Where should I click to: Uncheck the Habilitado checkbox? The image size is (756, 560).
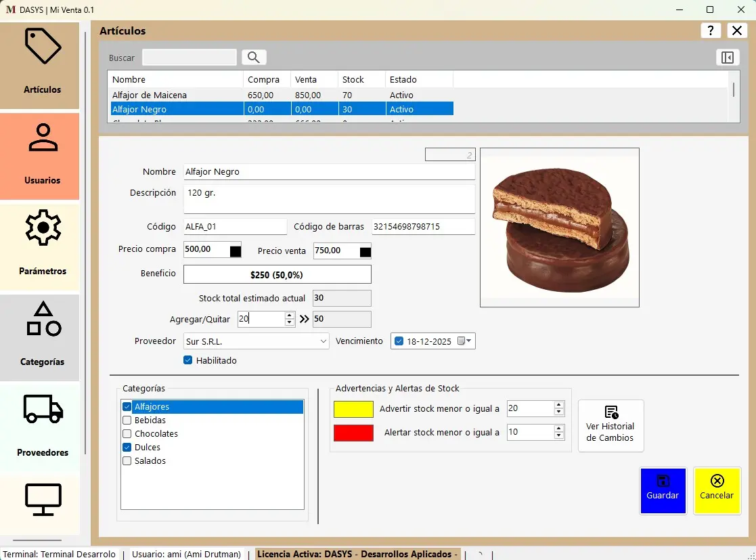point(188,360)
